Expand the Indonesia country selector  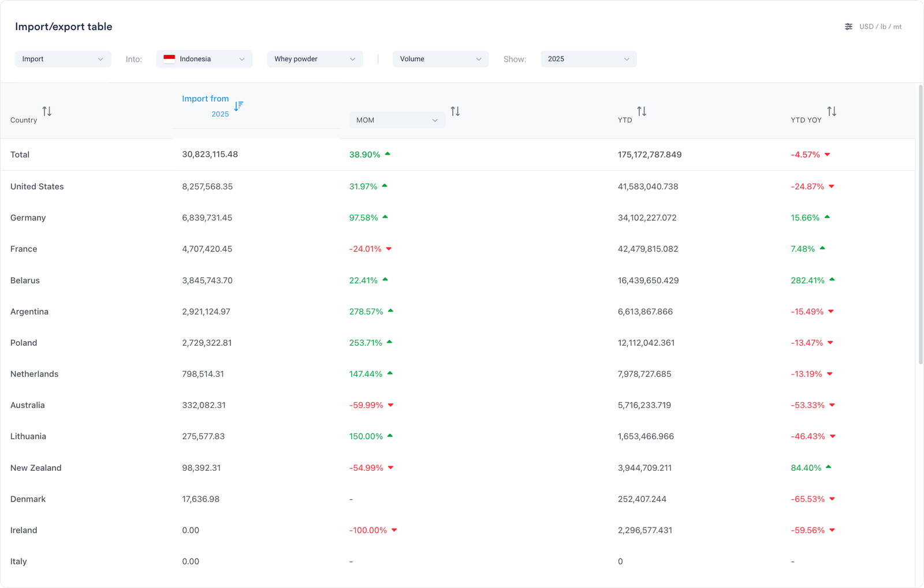tap(204, 59)
